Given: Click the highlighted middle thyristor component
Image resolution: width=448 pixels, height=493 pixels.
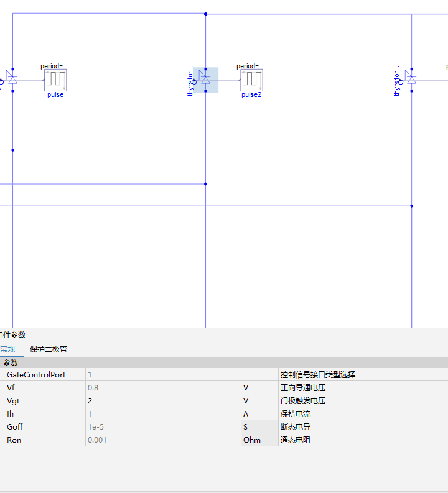Looking at the screenshot, I should pos(205,80).
